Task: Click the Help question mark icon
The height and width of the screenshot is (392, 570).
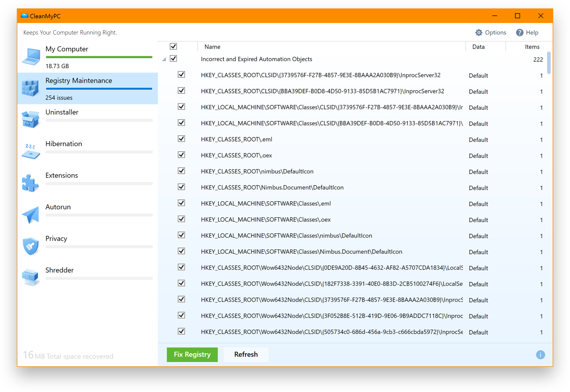Action: coord(520,33)
